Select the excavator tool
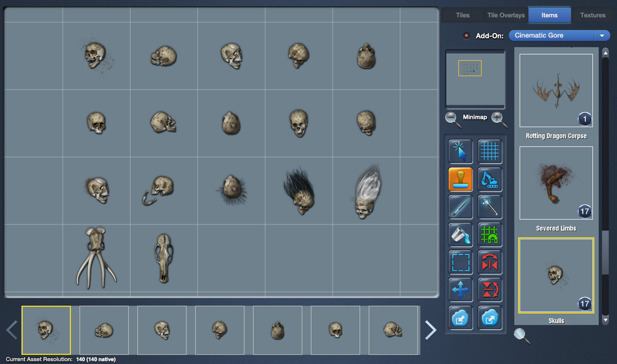617x364 pixels. coord(490,180)
